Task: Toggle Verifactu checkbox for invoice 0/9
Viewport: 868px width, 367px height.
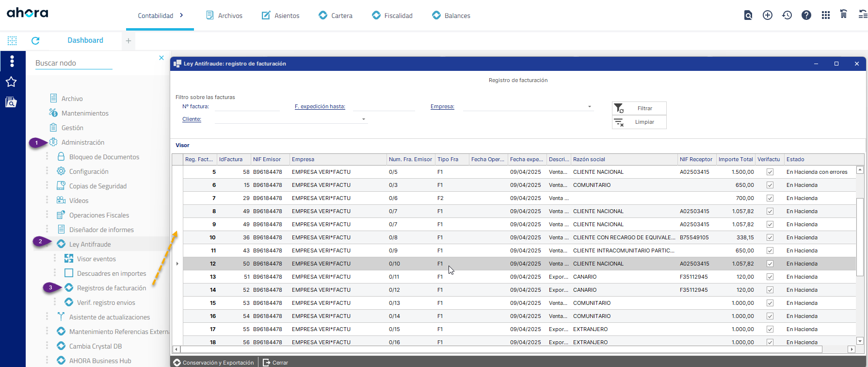Action: [x=770, y=250]
